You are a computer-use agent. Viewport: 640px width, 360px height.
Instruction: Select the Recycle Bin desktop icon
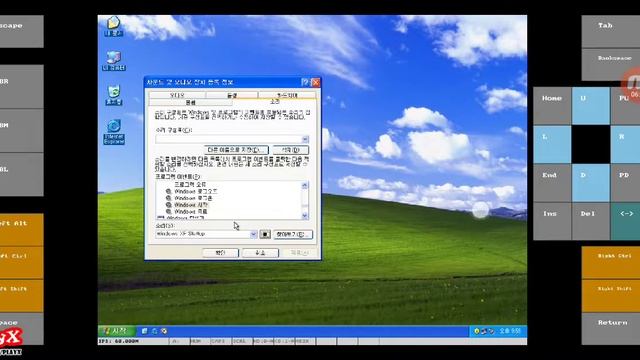[x=114, y=95]
